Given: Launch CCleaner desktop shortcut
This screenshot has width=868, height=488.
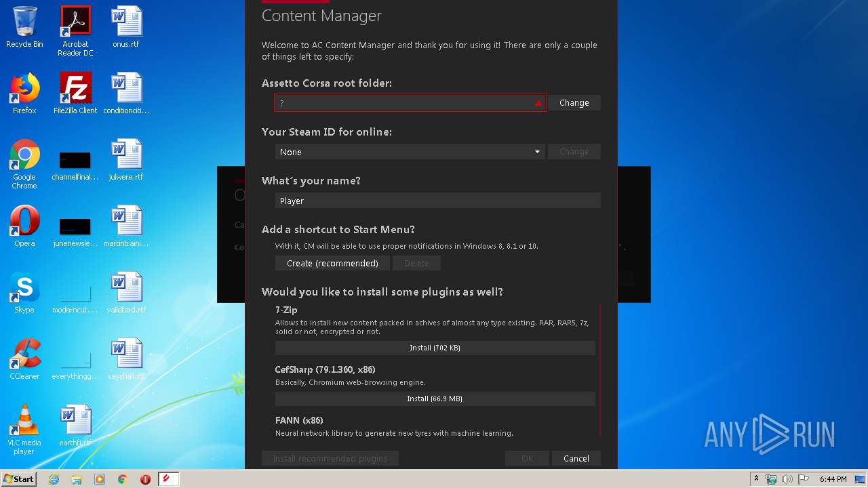Looking at the screenshot, I should (x=24, y=359).
